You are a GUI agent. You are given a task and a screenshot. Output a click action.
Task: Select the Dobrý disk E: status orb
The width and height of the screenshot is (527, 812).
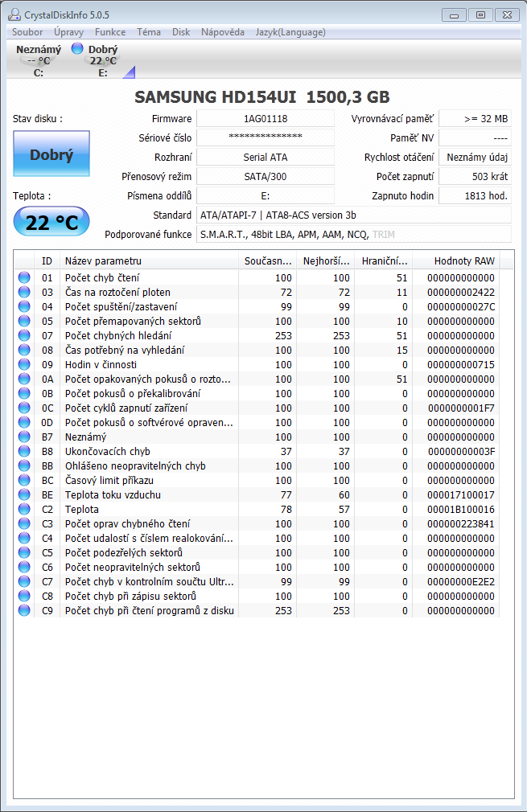tap(77, 49)
